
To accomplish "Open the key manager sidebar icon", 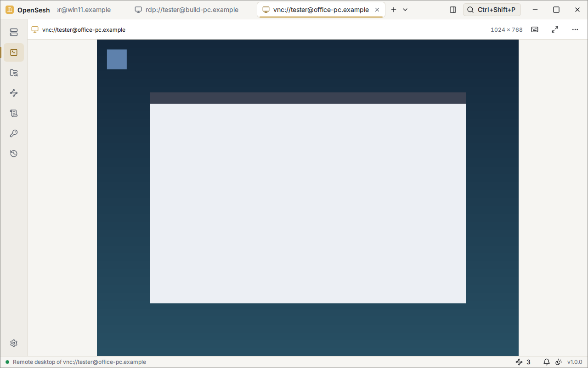I will [x=14, y=133].
